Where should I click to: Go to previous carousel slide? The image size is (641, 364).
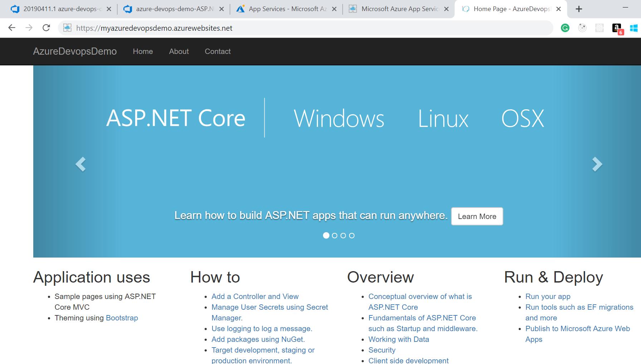80,164
